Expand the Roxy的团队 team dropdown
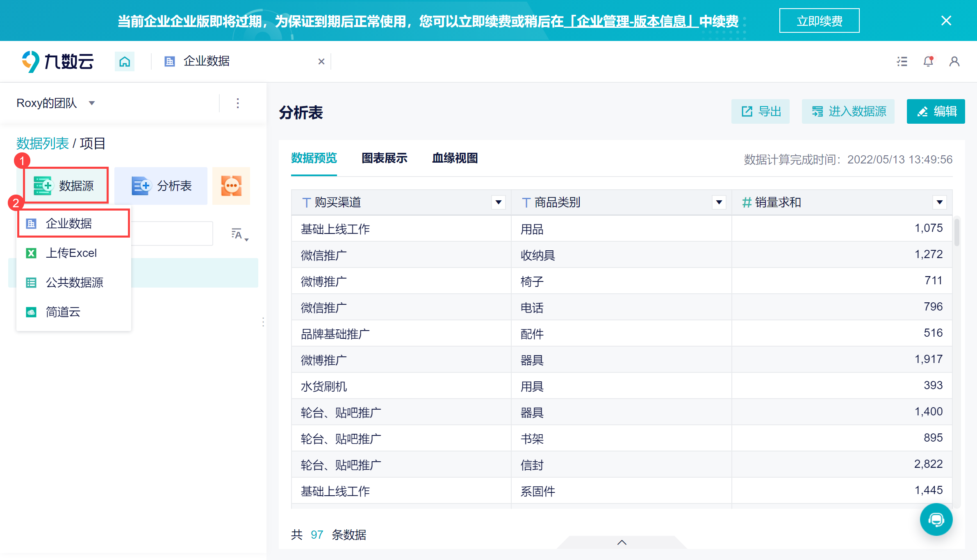Viewport: 977px width, 560px height. 92,103
